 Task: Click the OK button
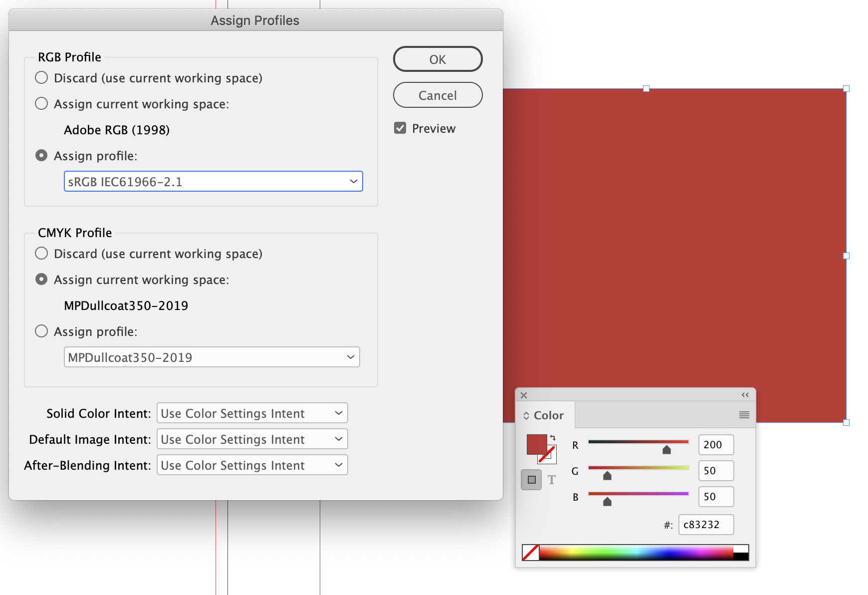(437, 59)
